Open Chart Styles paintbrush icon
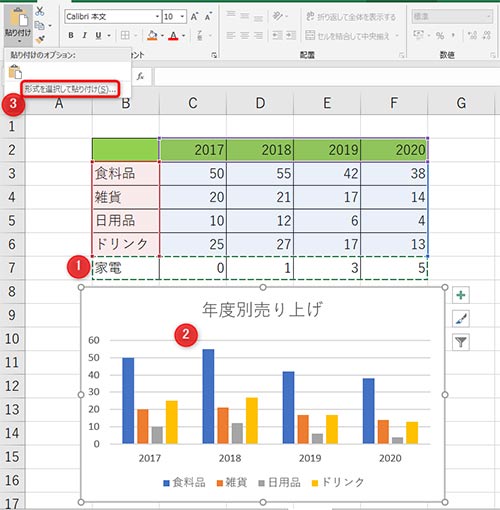The height and width of the screenshot is (510, 500). 461,319
